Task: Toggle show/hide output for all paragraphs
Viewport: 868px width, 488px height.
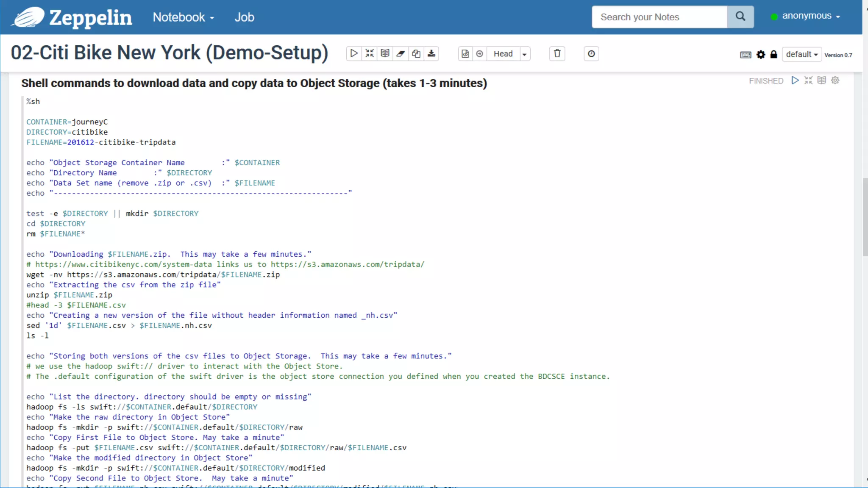Action: click(385, 54)
